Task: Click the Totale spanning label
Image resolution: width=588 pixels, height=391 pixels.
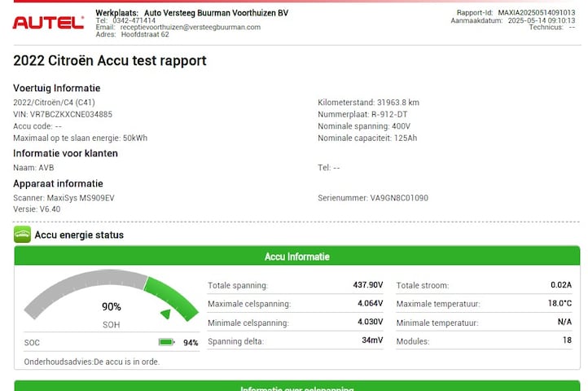Action: (238, 286)
